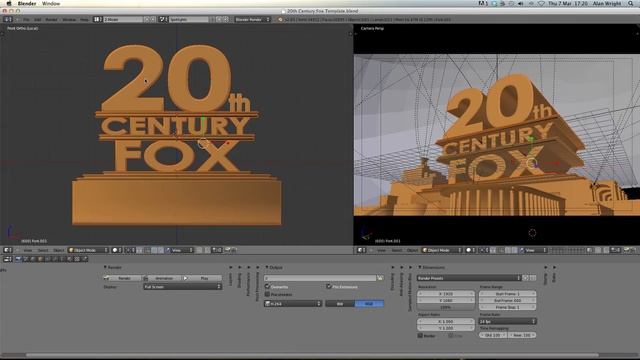Viewport: 640px width, 360px height.
Task: Open the Object Constraints properties tab icon
Action: pos(48,259)
